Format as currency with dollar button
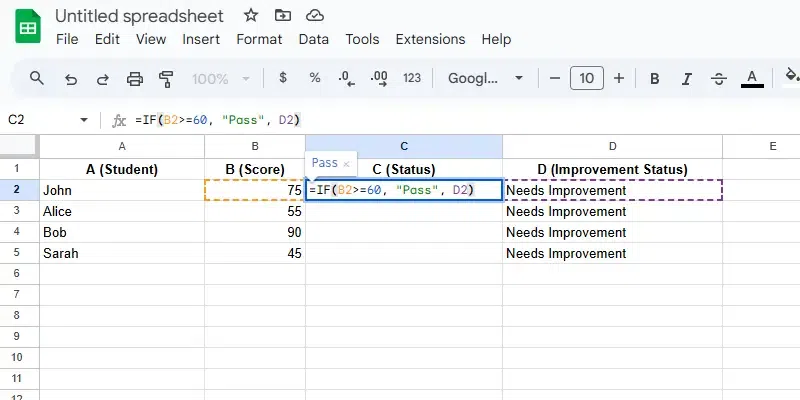The height and width of the screenshot is (400, 800). point(284,78)
